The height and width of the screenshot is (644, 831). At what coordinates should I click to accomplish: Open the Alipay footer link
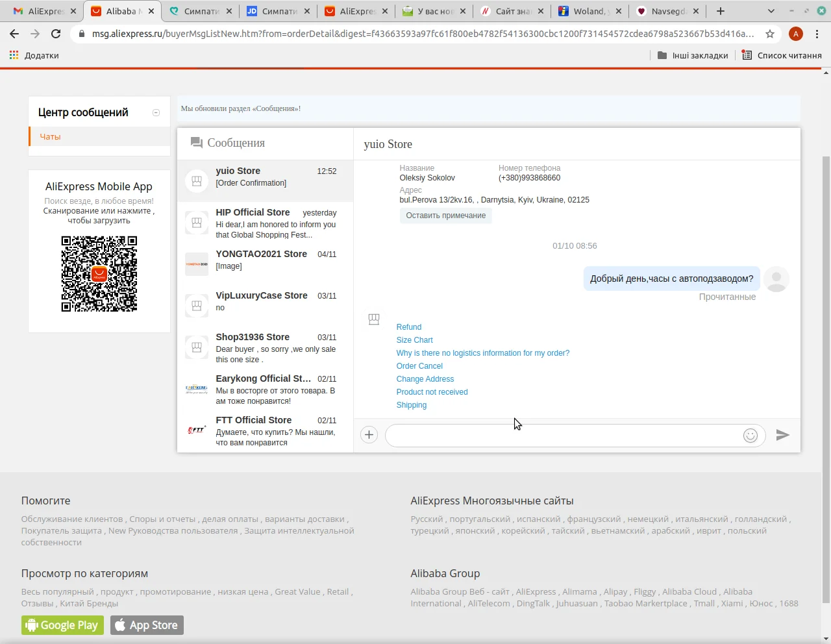coord(615,592)
